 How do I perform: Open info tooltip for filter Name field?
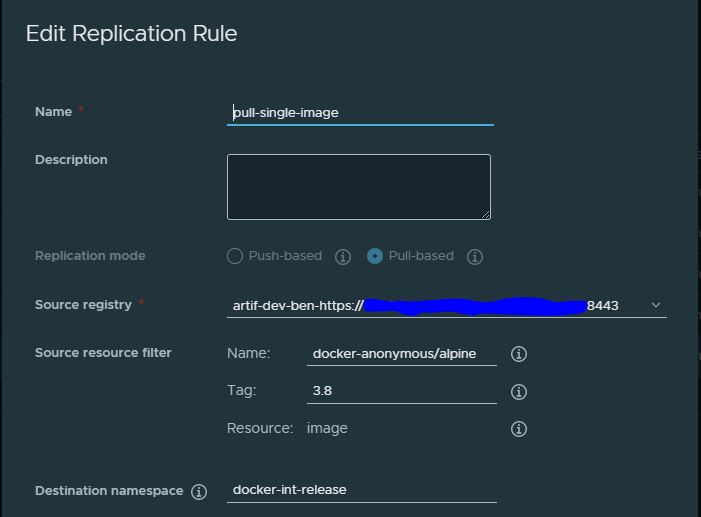coord(519,354)
